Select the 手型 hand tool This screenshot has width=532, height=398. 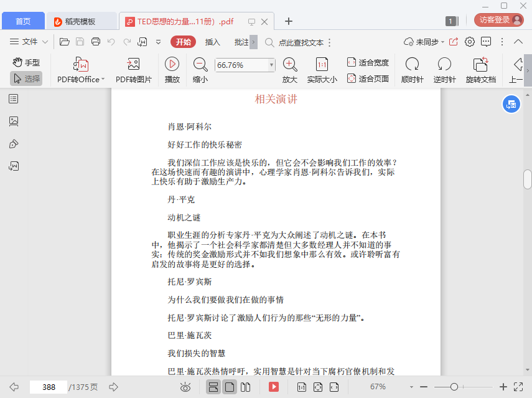(26, 62)
